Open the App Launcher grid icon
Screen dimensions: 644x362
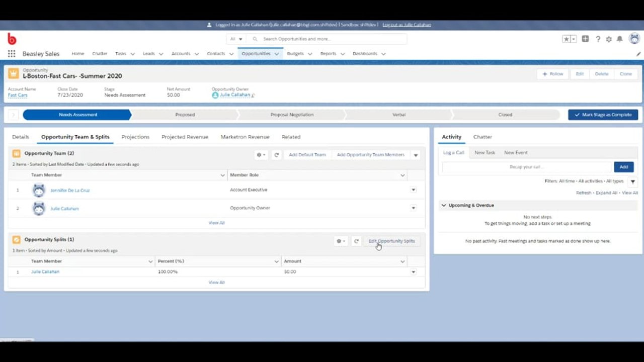pos(12,54)
